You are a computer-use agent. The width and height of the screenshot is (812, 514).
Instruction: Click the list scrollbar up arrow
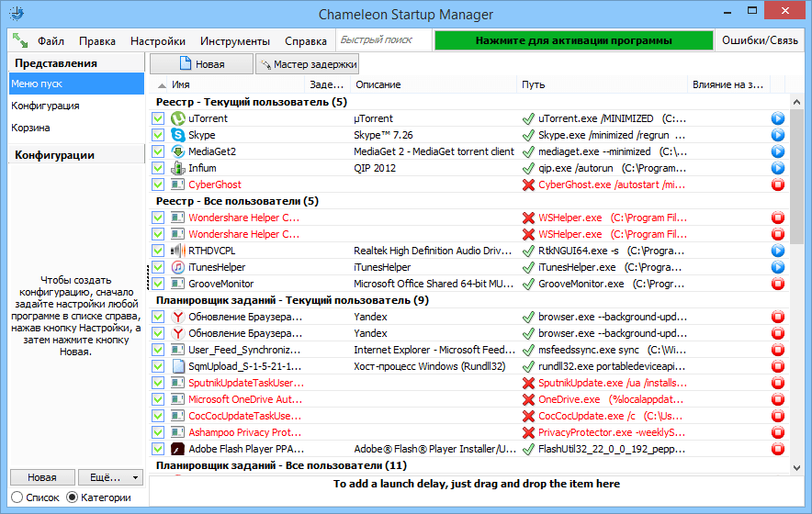point(796,102)
